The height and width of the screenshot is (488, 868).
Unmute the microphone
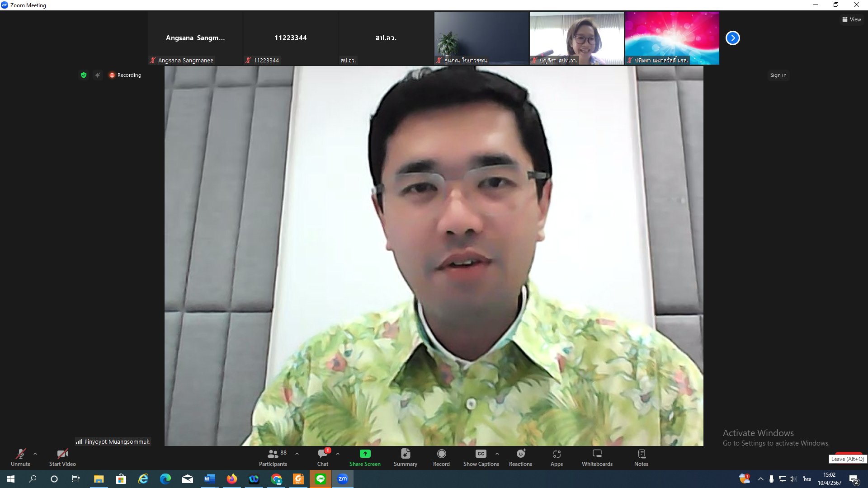coord(20,457)
